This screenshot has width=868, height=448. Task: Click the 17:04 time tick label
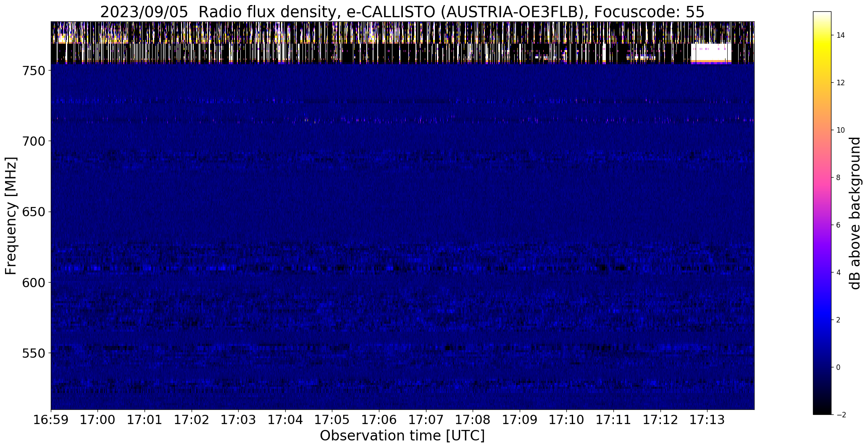point(285,420)
